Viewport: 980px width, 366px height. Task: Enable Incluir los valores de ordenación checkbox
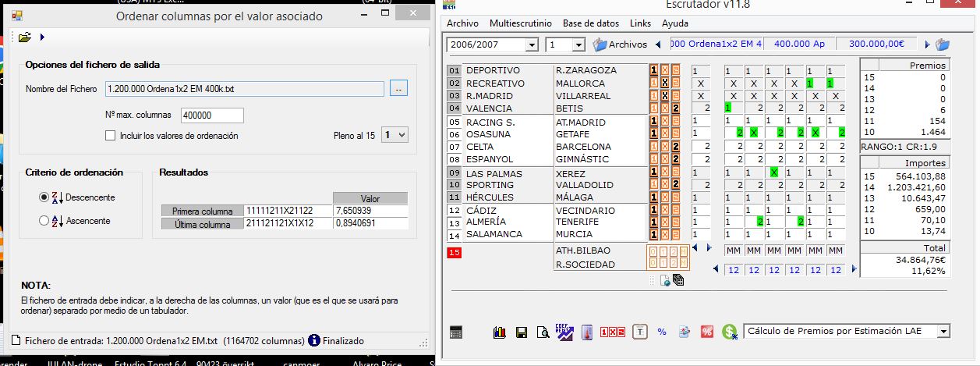point(110,136)
